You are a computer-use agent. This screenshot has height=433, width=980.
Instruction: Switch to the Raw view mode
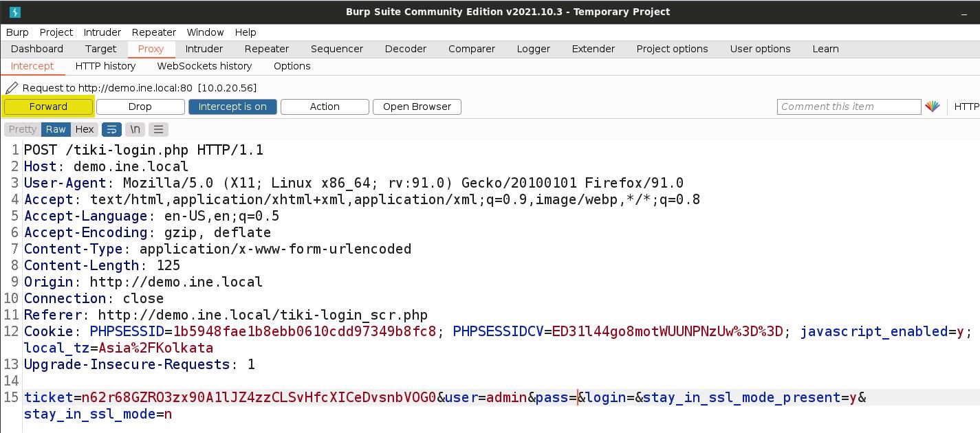pyautogui.click(x=56, y=129)
